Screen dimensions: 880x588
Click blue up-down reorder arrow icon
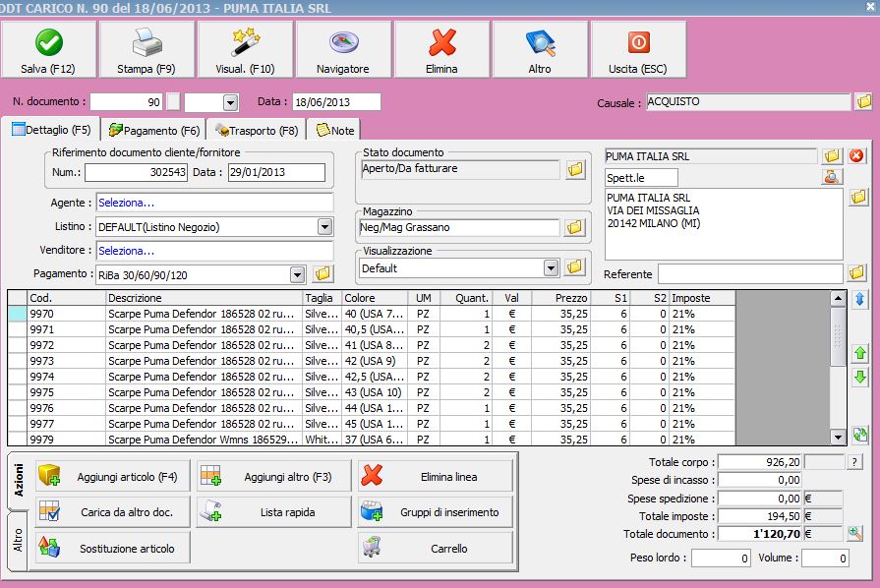pos(859,299)
